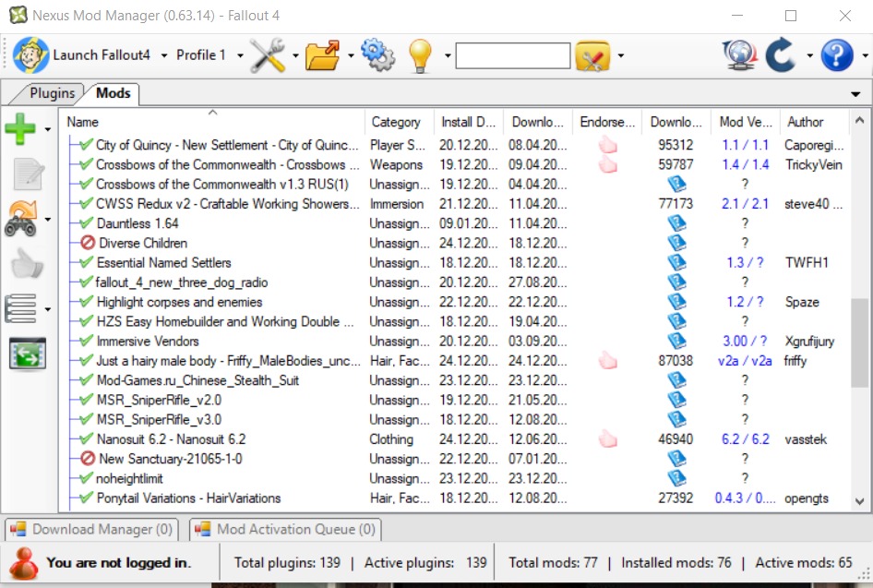Click the blue book icon for Immersive Vendors

tap(676, 341)
